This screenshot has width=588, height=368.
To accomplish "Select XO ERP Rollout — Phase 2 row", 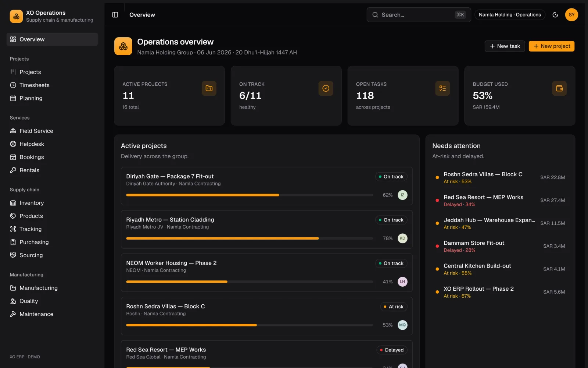I will pos(500,292).
